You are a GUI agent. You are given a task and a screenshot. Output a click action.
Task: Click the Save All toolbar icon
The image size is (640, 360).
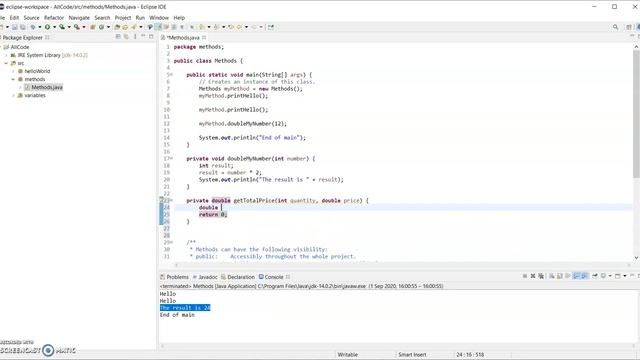point(23,27)
